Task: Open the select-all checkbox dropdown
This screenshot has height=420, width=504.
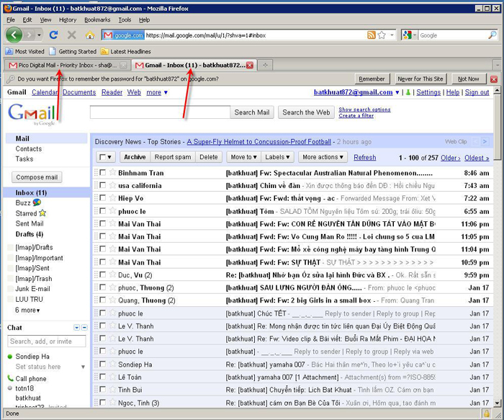Action: pos(109,157)
